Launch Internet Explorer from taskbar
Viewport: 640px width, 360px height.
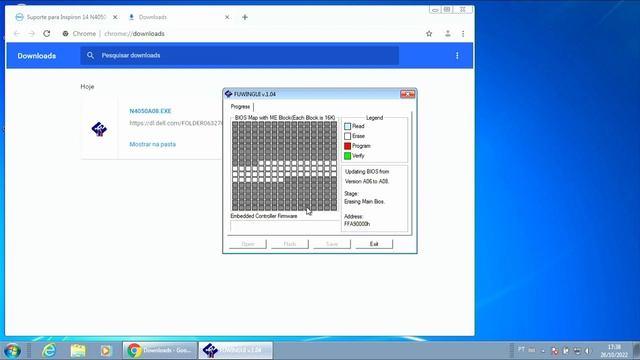pyautogui.click(x=49, y=351)
